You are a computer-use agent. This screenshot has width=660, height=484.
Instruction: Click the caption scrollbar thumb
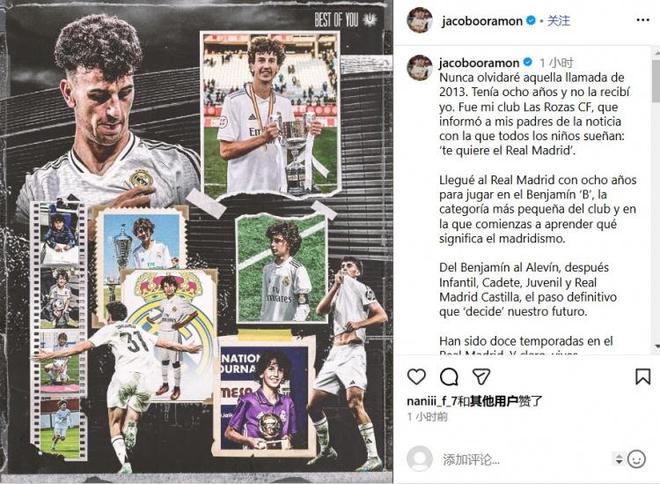(657, 80)
